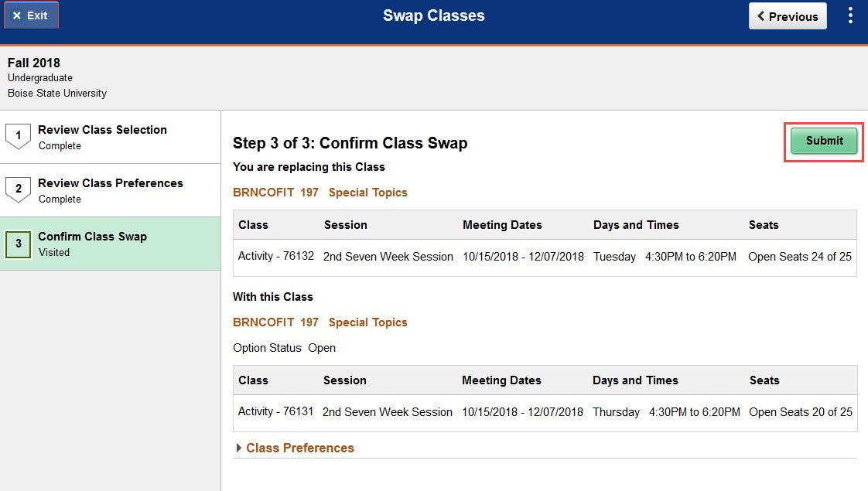Click the Exit button
Image resolution: width=868 pixels, height=491 pixels.
point(31,15)
